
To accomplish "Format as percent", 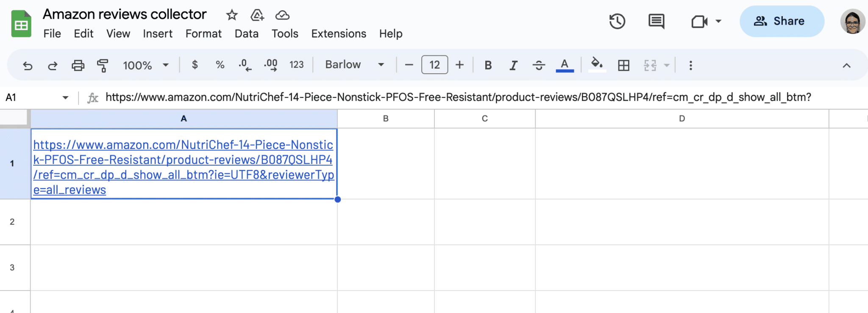I will point(220,65).
